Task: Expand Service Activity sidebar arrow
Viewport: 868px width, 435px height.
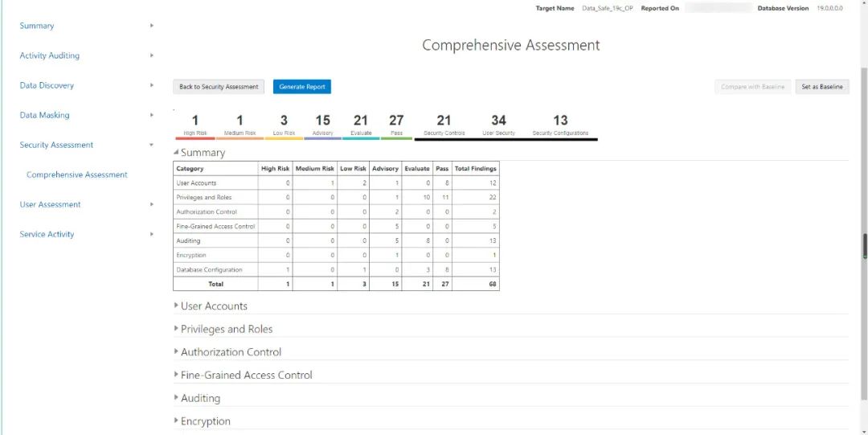Action: pos(152,234)
